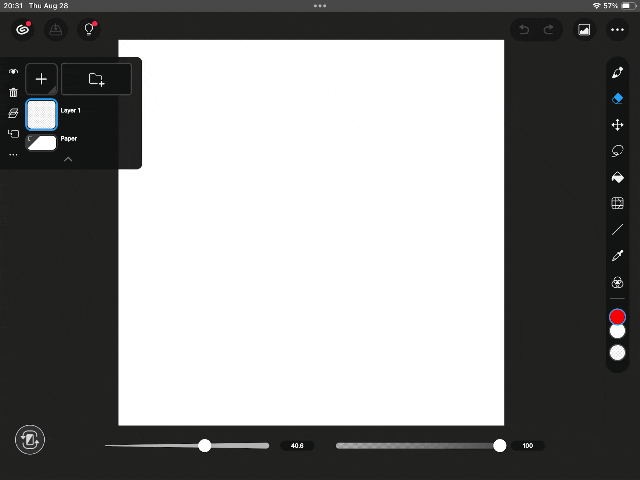Screen dimensions: 640x480
Task: Select the Move transform tool
Action: (617, 125)
